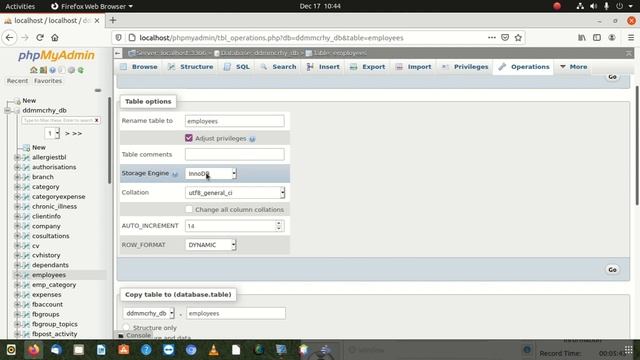Viewport: 640px width, 360px height.
Task: Click the Table comments input field
Action: 235,154
